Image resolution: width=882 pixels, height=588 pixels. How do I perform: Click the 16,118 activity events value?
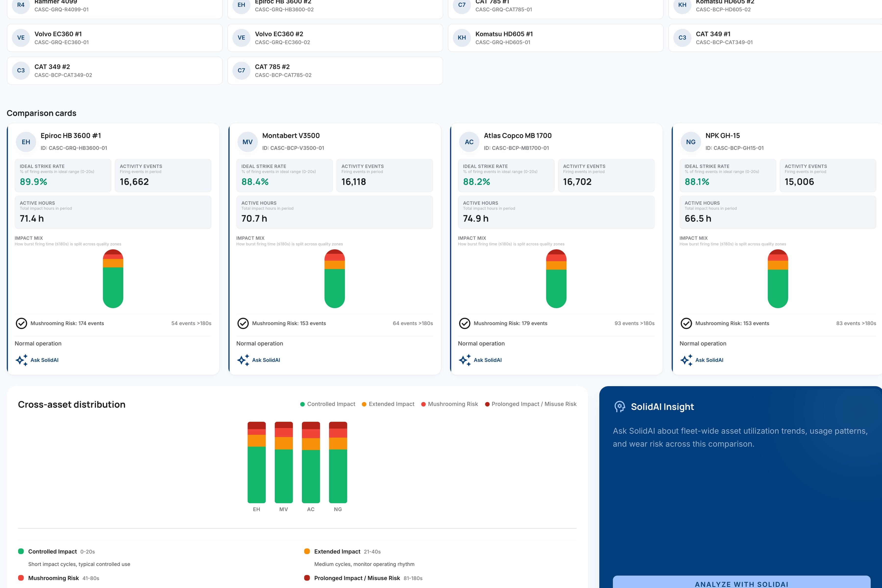pyautogui.click(x=354, y=182)
